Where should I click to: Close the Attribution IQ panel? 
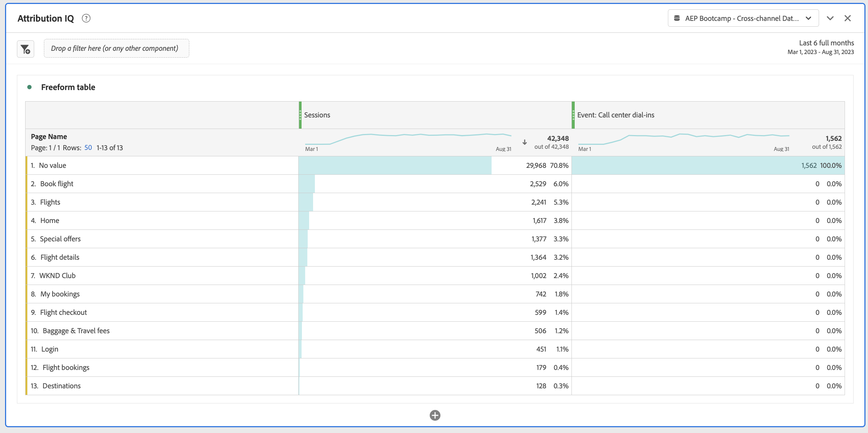[847, 18]
